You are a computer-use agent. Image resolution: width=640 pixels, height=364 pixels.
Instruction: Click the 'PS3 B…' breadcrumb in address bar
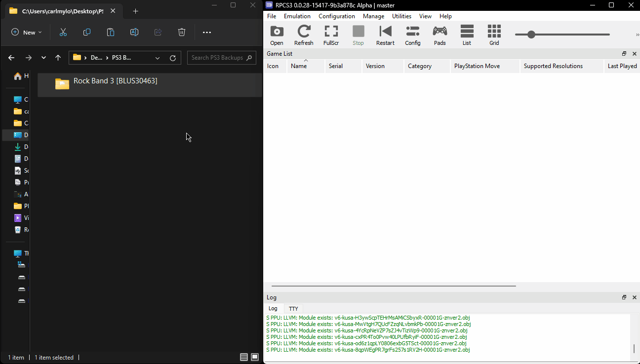point(121,58)
